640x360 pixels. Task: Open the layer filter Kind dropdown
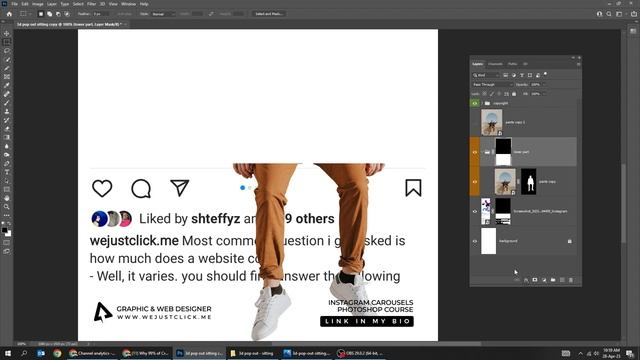[486, 75]
